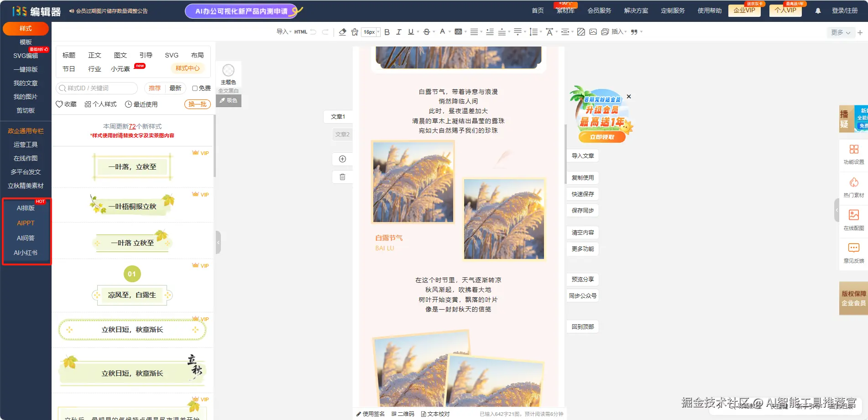The width and height of the screenshot is (868, 420).
Task: Open the insert image icon in toolbar
Action: [593, 32]
